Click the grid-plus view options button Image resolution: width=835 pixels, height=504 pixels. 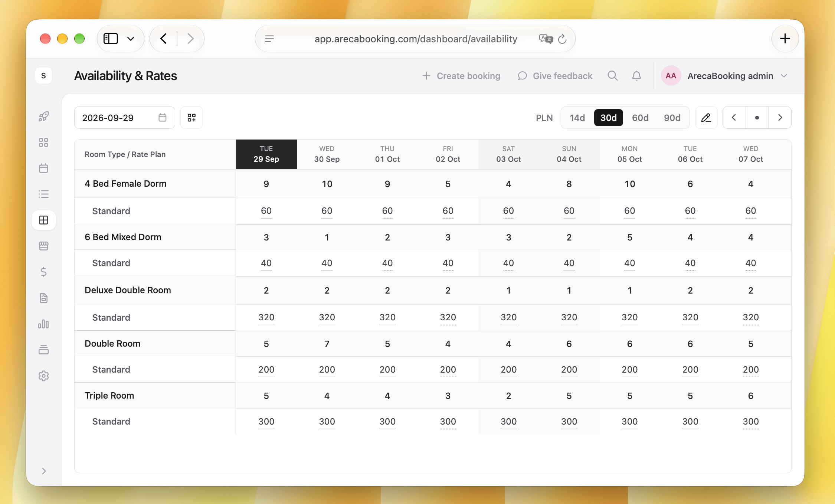point(191,118)
